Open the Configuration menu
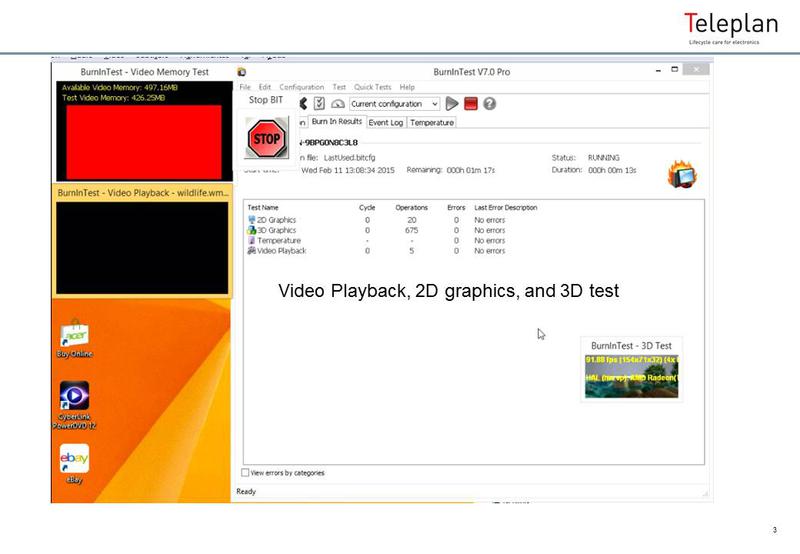Viewport: 800px width, 554px height. 302,87
